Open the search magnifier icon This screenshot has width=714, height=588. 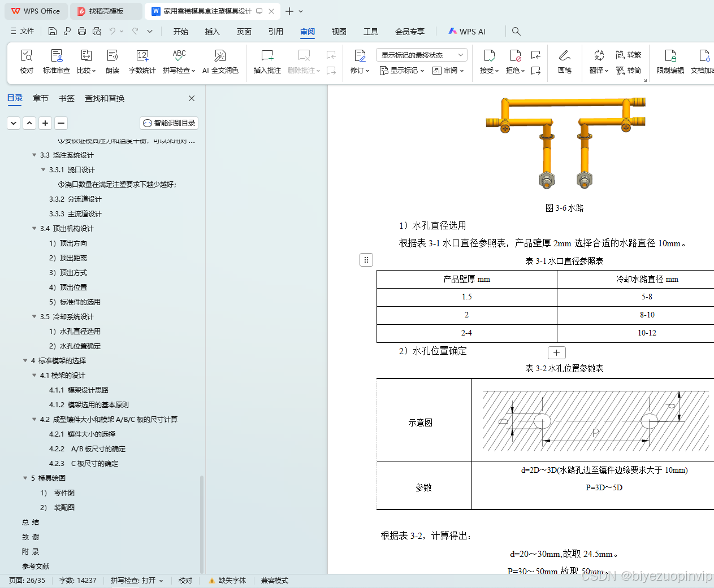(x=516, y=31)
